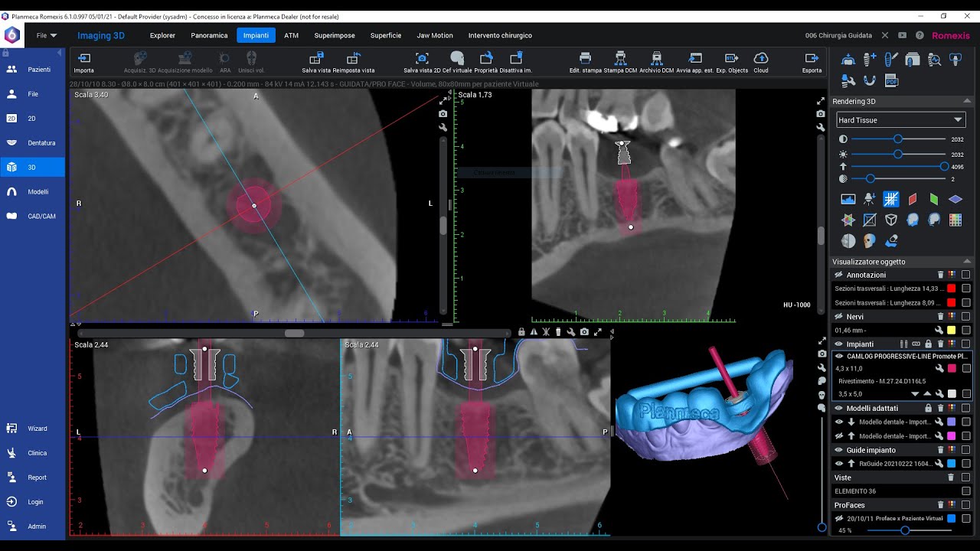This screenshot has height=551, width=980.
Task: Open the File menu dropdown
Action: [47, 35]
